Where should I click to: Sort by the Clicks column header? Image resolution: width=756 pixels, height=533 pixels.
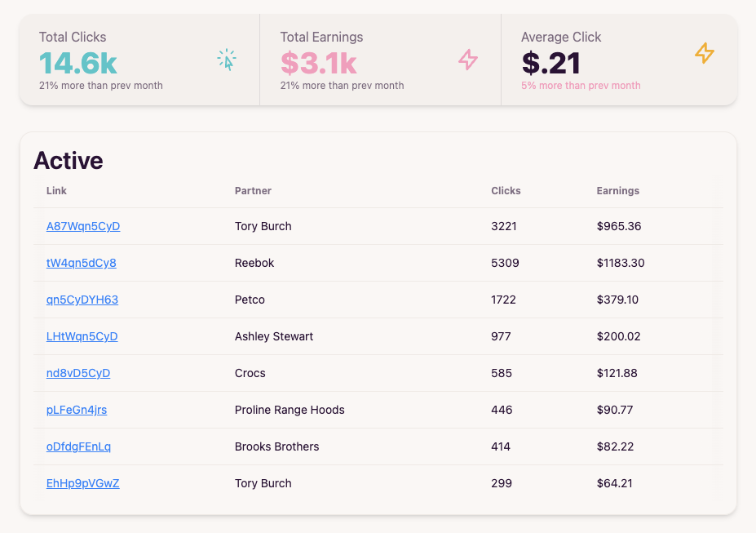(506, 191)
